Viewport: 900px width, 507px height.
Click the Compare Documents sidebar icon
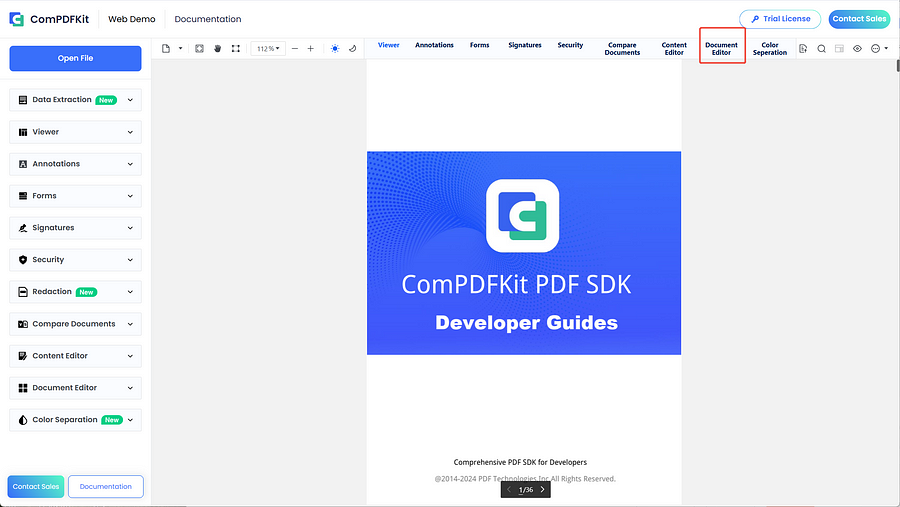pos(23,324)
